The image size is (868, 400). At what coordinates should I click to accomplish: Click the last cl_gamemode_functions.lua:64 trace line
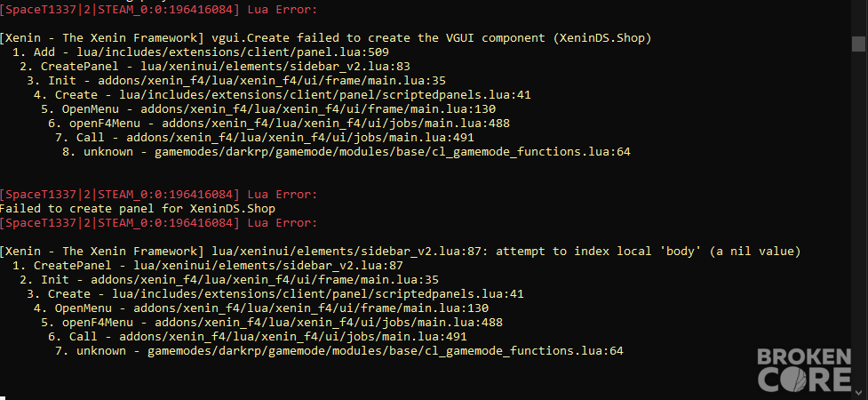[339, 351]
